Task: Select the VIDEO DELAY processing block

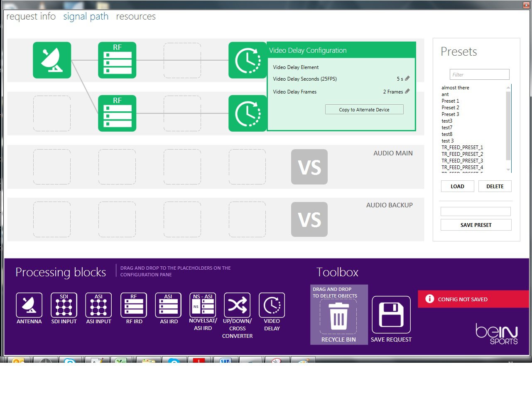Action: [x=272, y=305]
